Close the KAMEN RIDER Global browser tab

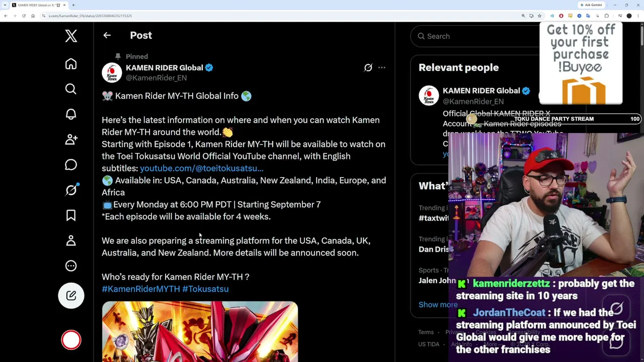65,5
